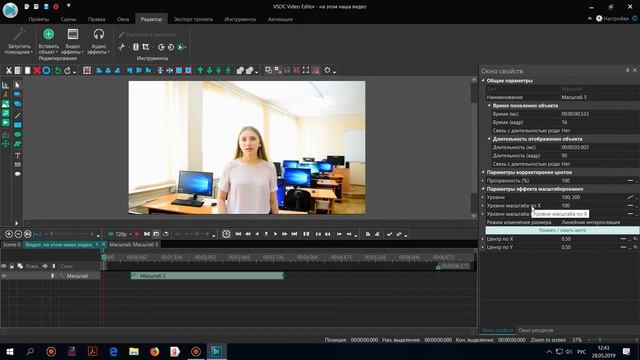Screen dimensions: 640x360
Task: Open the Видео эффекты dropdown
Action: pos(73,41)
